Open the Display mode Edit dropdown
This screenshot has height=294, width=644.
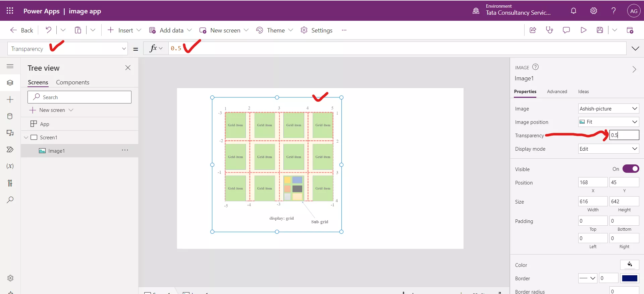(x=608, y=149)
